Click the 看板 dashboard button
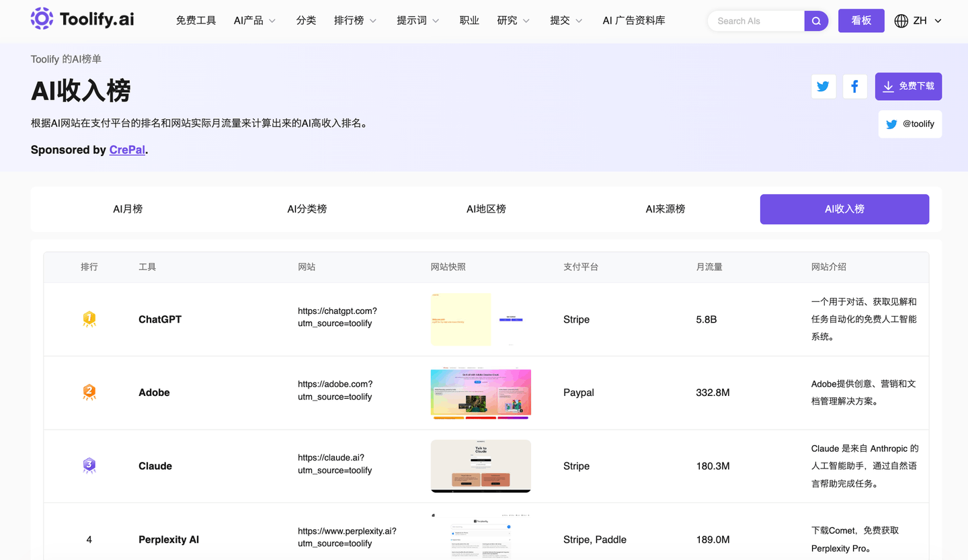Viewport: 968px width, 560px height. tap(861, 21)
